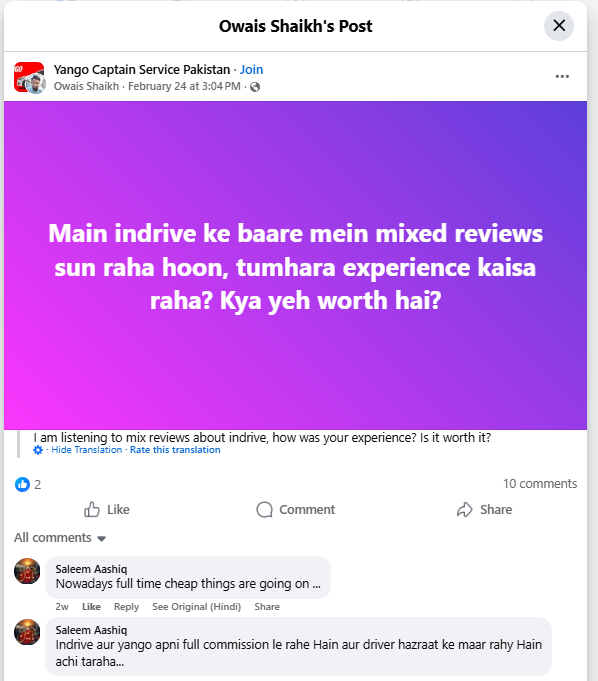Open translation settings gear icon
The height and width of the screenshot is (681, 598).
tap(38, 450)
